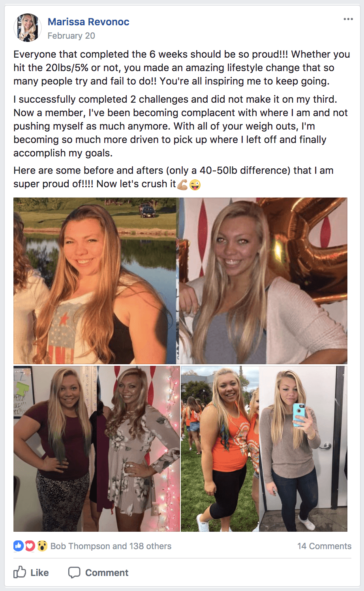Open the photo with copper balloons
Viewport: 364px width, 591px height.
pyautogui.click(x=263, y=280)
